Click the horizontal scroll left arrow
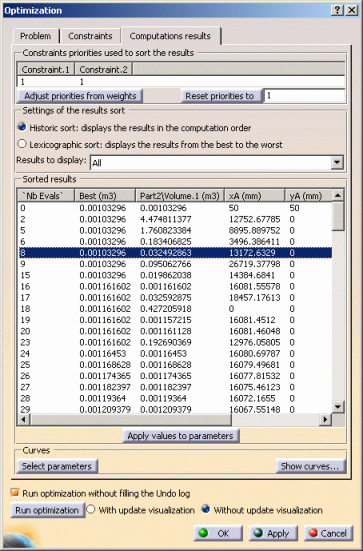 point(24,419)
